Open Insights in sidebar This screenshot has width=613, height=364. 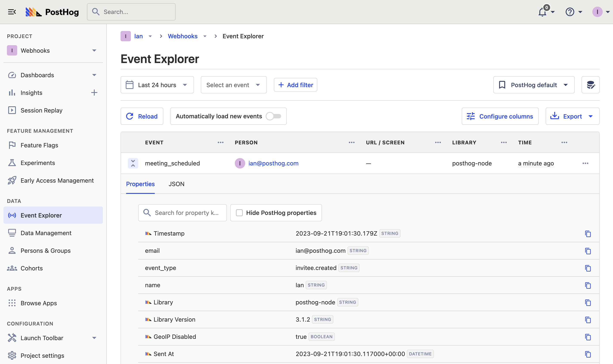(x=31, y=93)
